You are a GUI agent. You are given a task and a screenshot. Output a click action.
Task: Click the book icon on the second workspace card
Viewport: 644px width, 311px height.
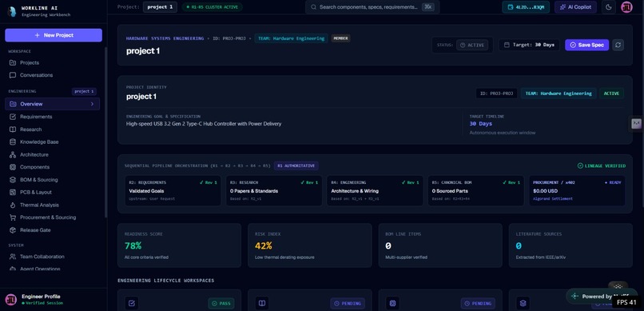(262, 304)
